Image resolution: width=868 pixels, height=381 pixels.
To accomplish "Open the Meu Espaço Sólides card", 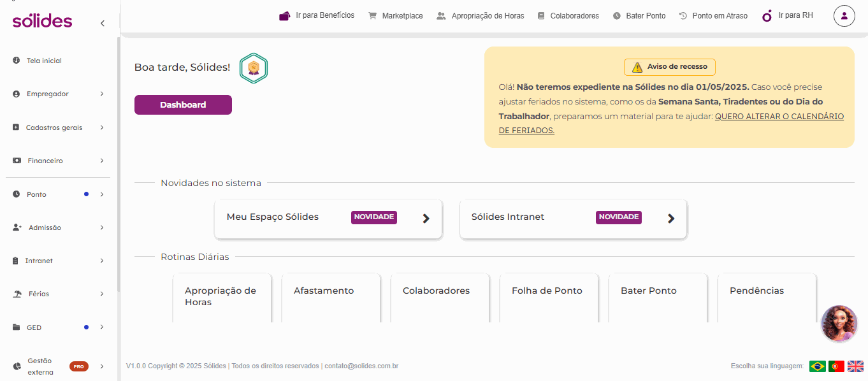I will pyautogui.click(x=328, y=219).
